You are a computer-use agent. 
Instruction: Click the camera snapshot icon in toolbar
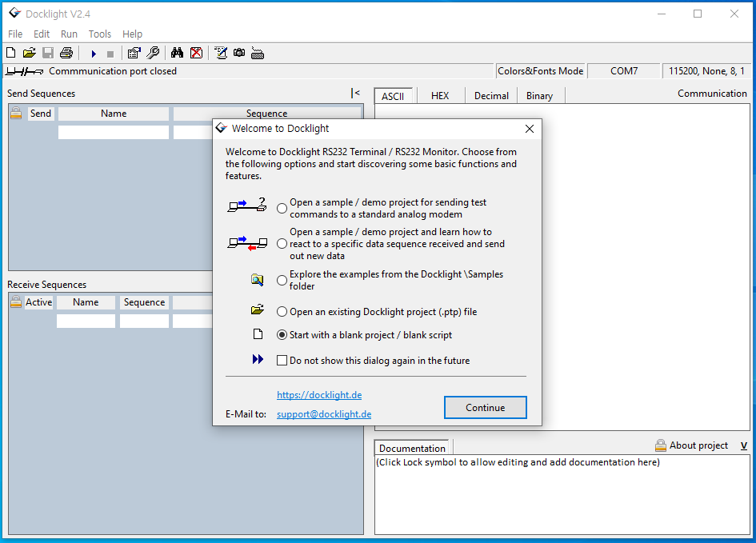[239, 54]
